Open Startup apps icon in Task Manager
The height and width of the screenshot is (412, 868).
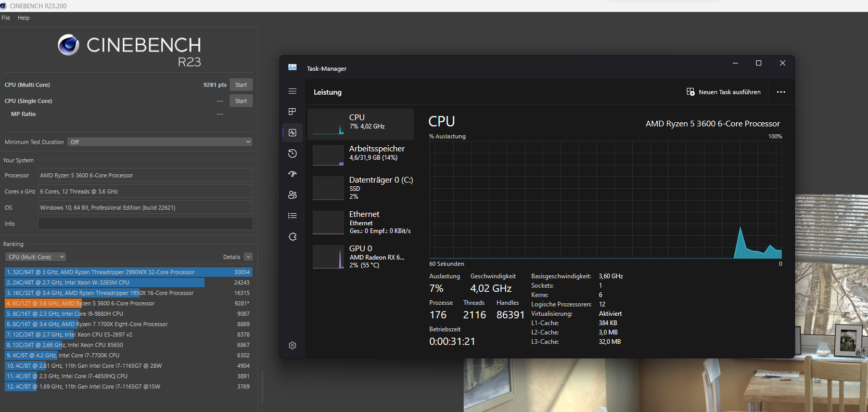click(292, 174)
